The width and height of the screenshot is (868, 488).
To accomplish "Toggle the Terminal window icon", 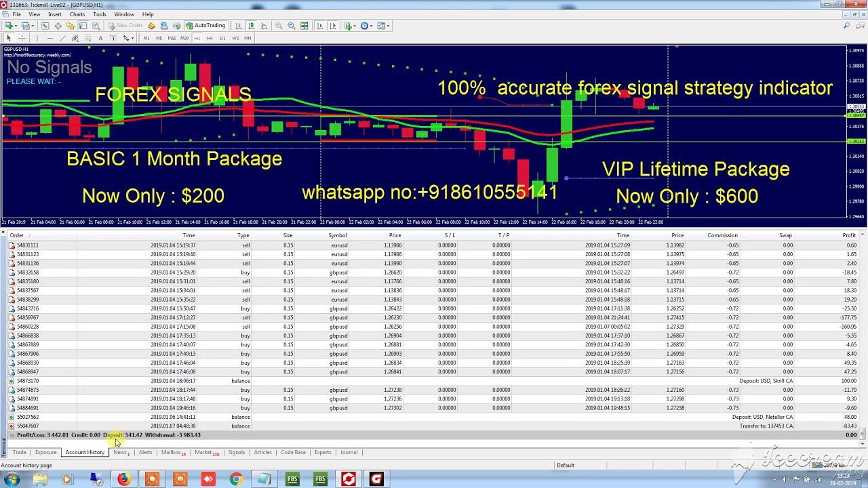I will [83, 26].
